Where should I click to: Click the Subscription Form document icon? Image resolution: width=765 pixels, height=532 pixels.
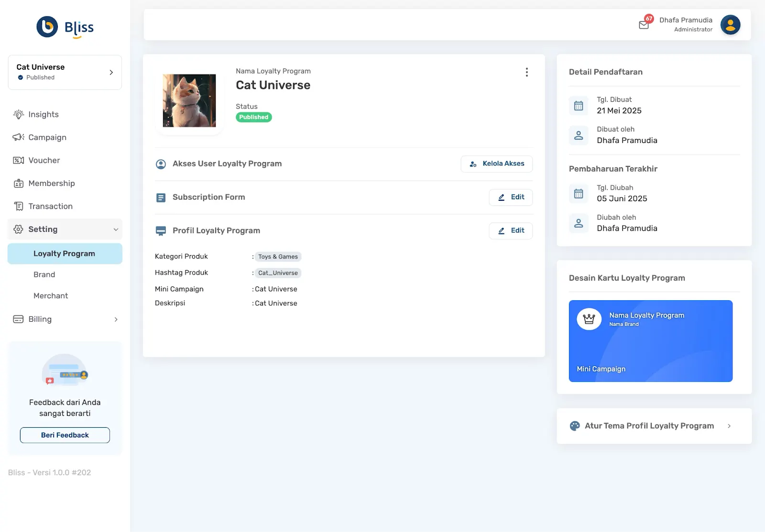(x=161, y=197)
